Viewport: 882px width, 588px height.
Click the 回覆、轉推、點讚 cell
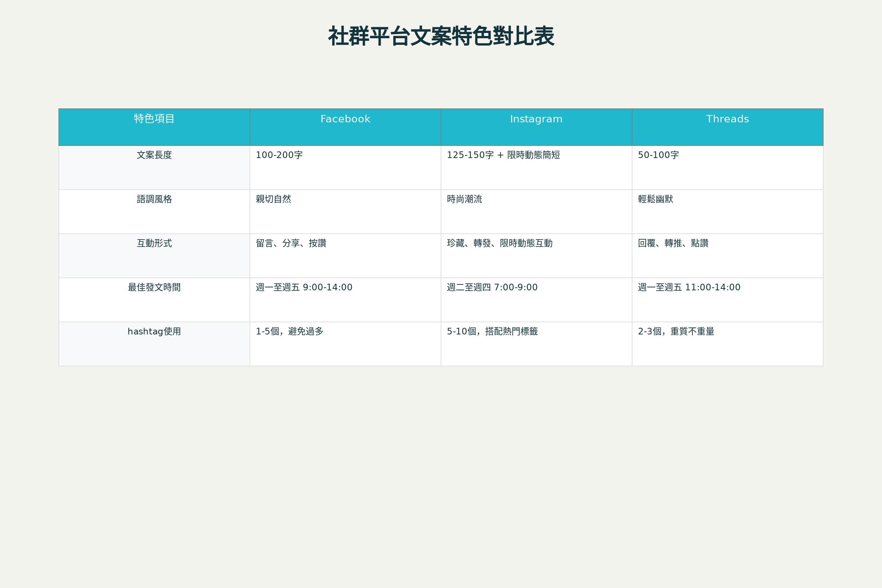pyautogui.click(x=673, y=243)
